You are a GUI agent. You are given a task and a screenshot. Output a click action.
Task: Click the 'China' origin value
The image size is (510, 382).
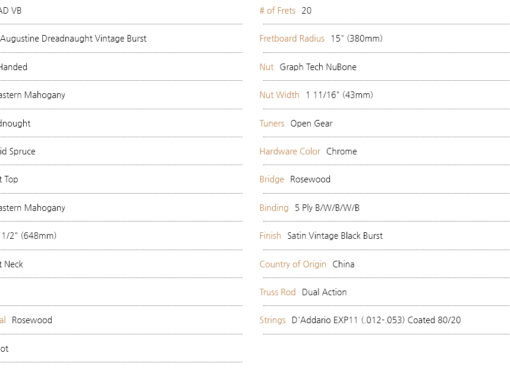pos(343,264)
